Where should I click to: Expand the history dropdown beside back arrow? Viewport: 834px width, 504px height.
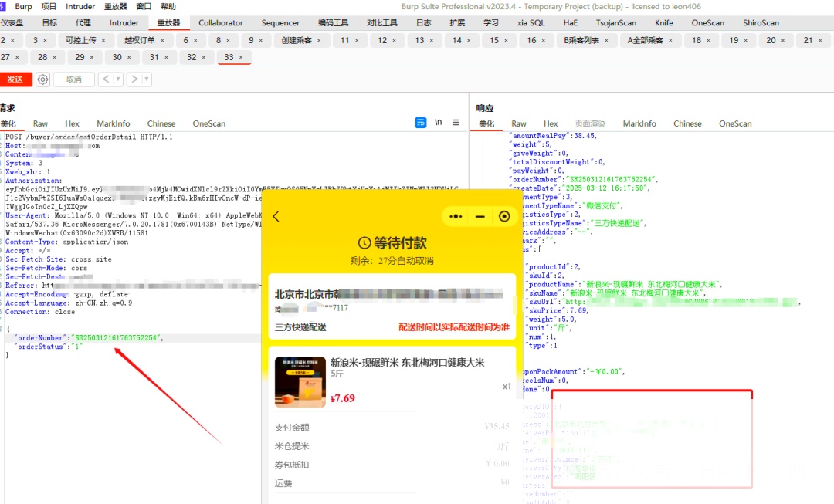[x=117, y=79]
